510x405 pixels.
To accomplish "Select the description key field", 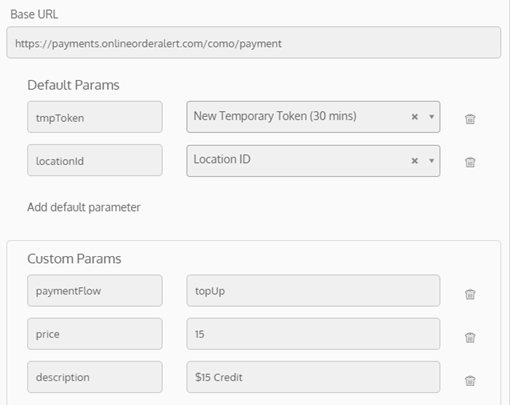I will [95, 377].
